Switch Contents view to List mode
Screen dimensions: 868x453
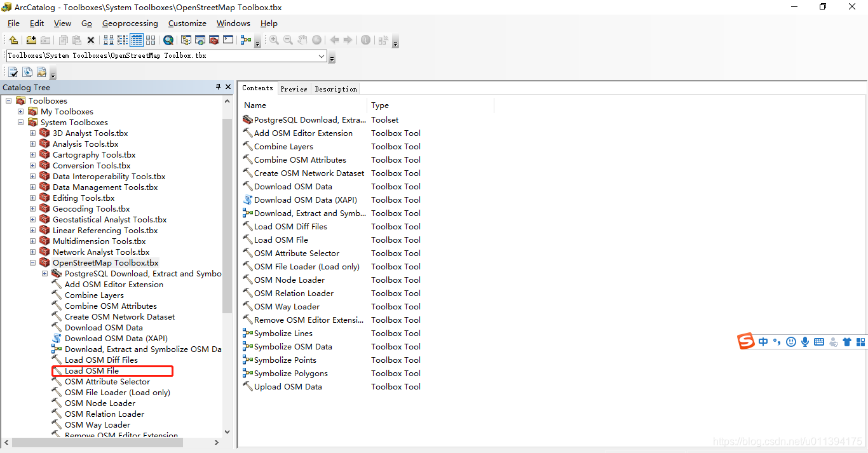tap(123, 40)
